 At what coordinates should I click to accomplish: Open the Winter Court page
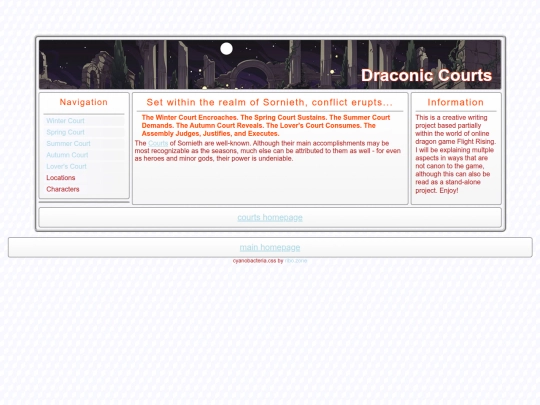pos(65,121)
